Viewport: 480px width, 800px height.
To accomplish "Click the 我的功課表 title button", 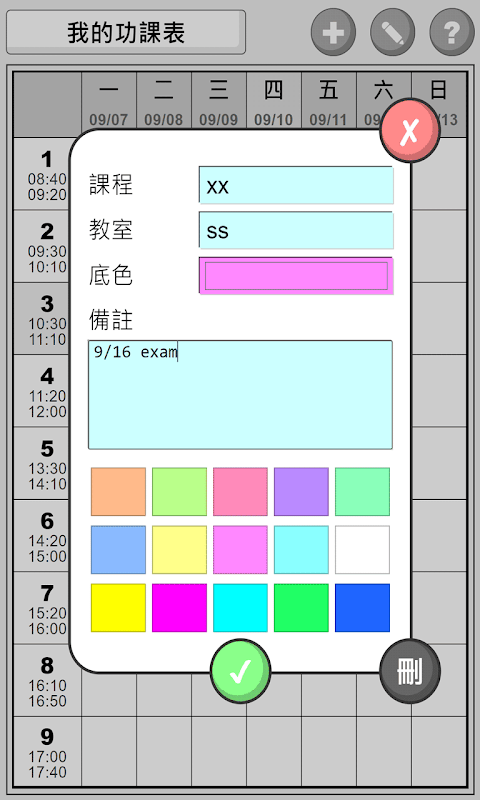I will (125, 32).
